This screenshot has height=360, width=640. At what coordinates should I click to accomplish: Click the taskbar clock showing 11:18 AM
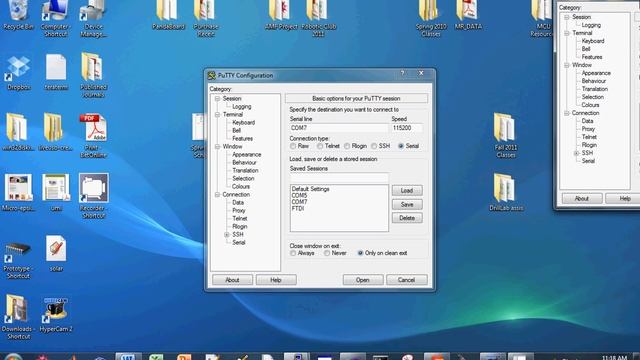pos(614,358)
